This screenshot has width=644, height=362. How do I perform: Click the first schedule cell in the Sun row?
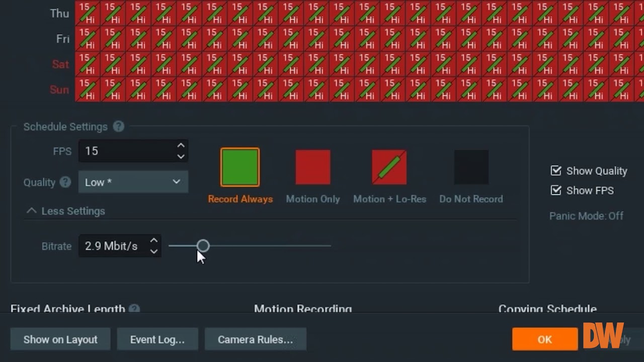tap(88, 89)
